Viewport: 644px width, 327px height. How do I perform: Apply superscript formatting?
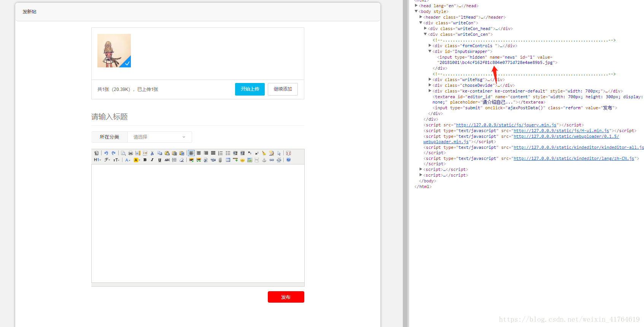point(257,153)
